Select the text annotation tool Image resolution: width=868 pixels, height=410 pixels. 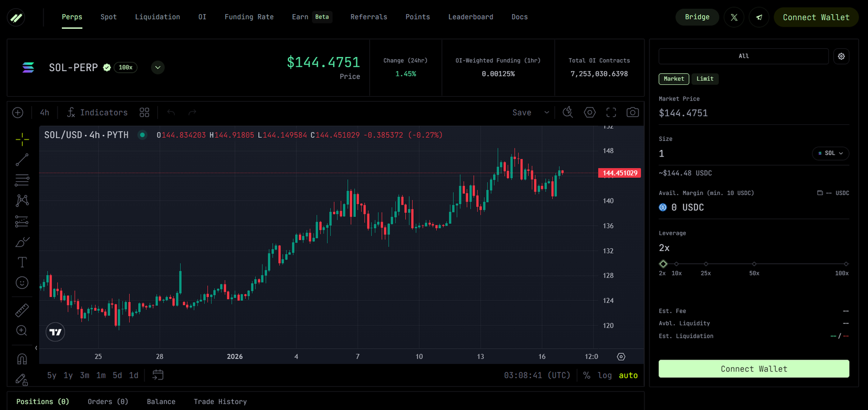[22, 262]
